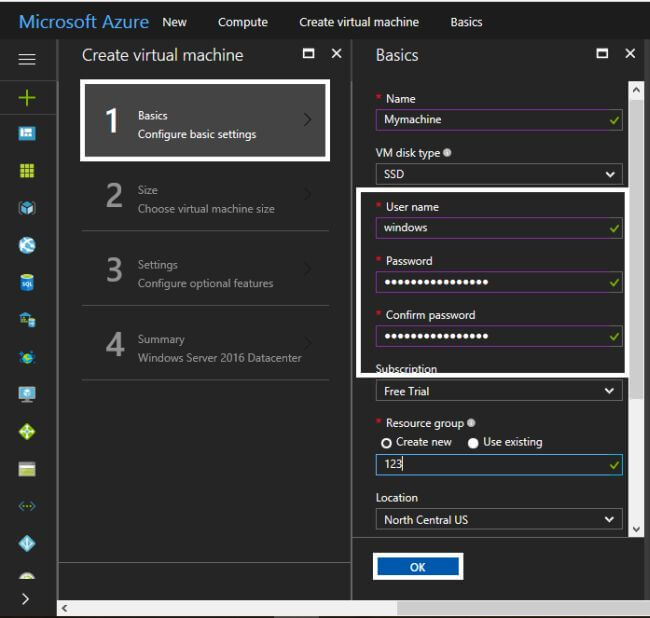Open Resource groups cube icon
The height and width of the screenshot is (618, 650).
pos(27,208)
